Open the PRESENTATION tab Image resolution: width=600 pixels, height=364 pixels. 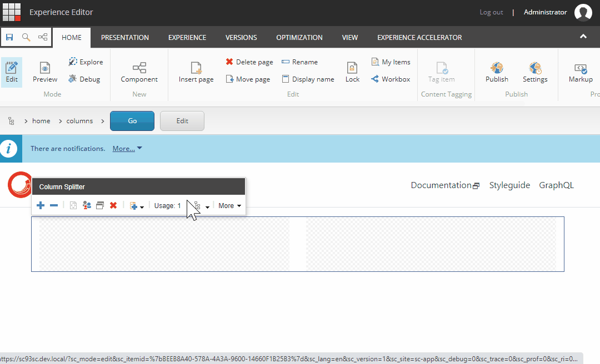[125, 38]
